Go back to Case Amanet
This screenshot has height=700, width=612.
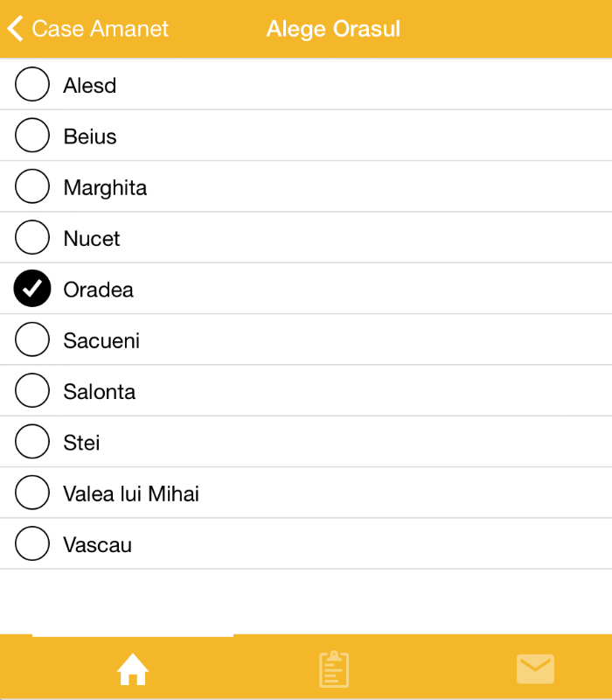pos(100,29)
